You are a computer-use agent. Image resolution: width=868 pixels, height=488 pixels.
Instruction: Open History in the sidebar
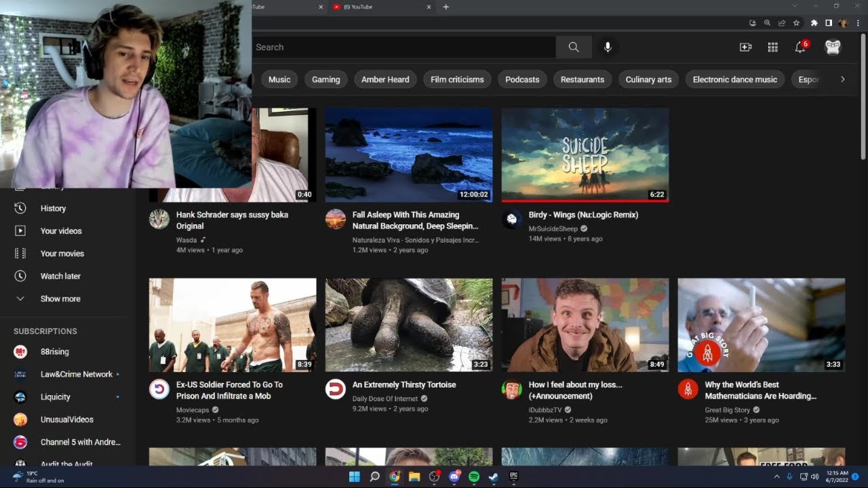click(x=53, y=208)
